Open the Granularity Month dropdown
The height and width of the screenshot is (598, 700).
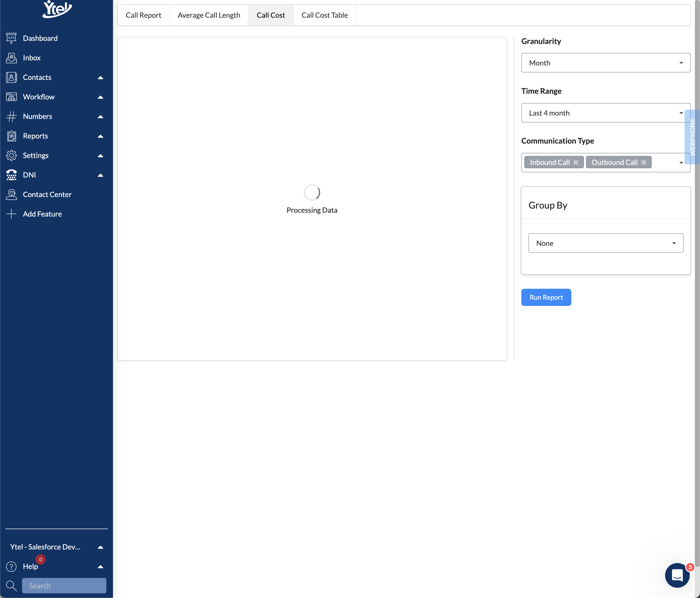(606, 63)
